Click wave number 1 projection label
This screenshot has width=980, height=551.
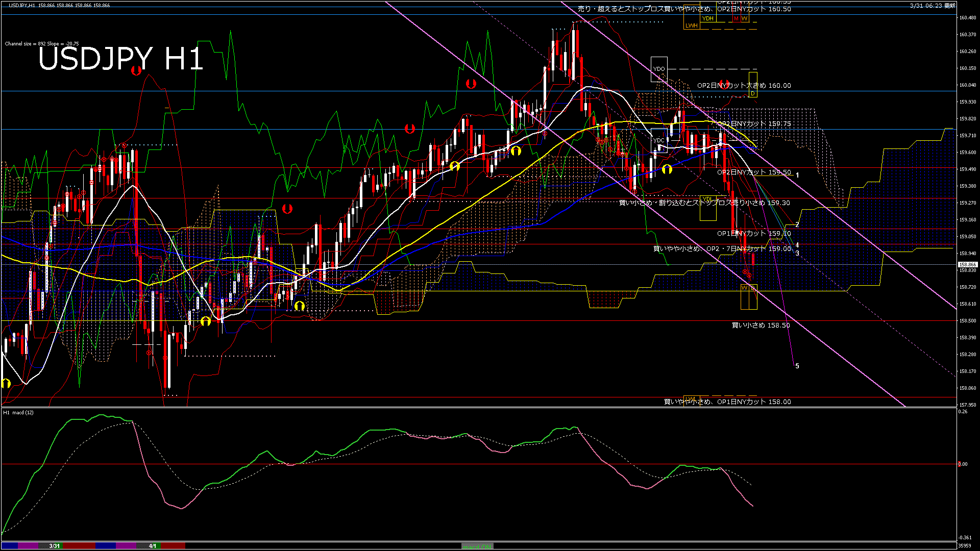point(797,175)
